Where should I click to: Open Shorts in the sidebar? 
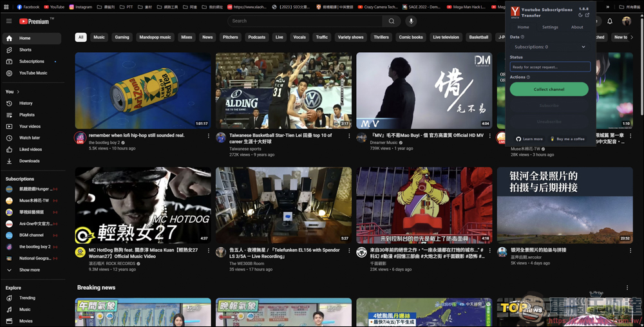(32, 50)
